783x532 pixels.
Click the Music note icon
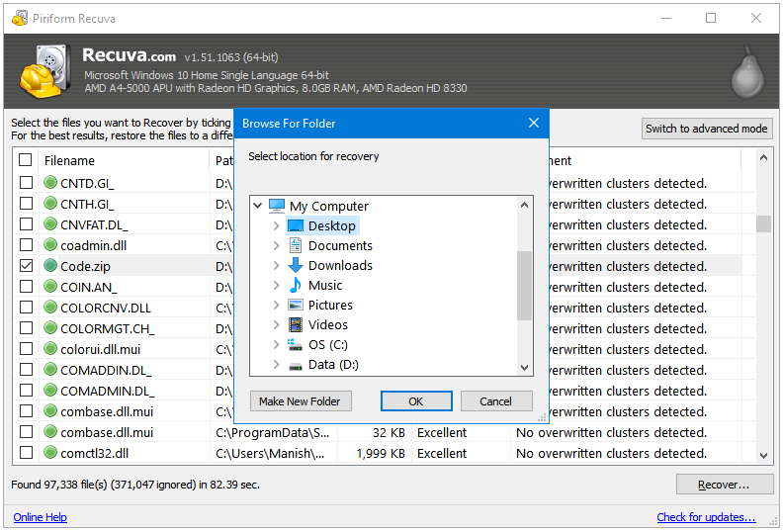point(295,285)
